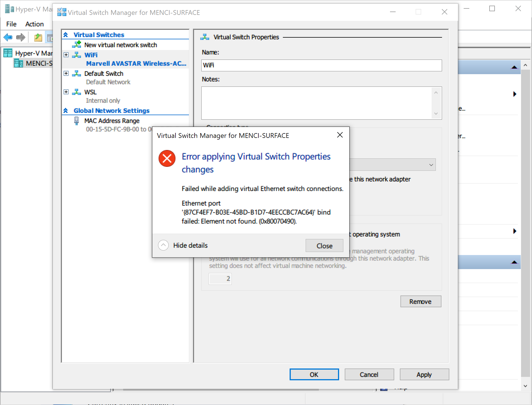
Task: Open the external network adapter dropdown
Action: coord(431,165)
